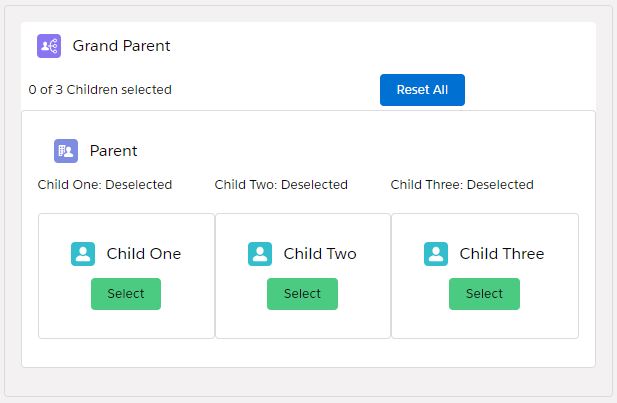Click the 'Child One: Deselected' status label
The width and height of the screenshot is (617, 403).
105,185
